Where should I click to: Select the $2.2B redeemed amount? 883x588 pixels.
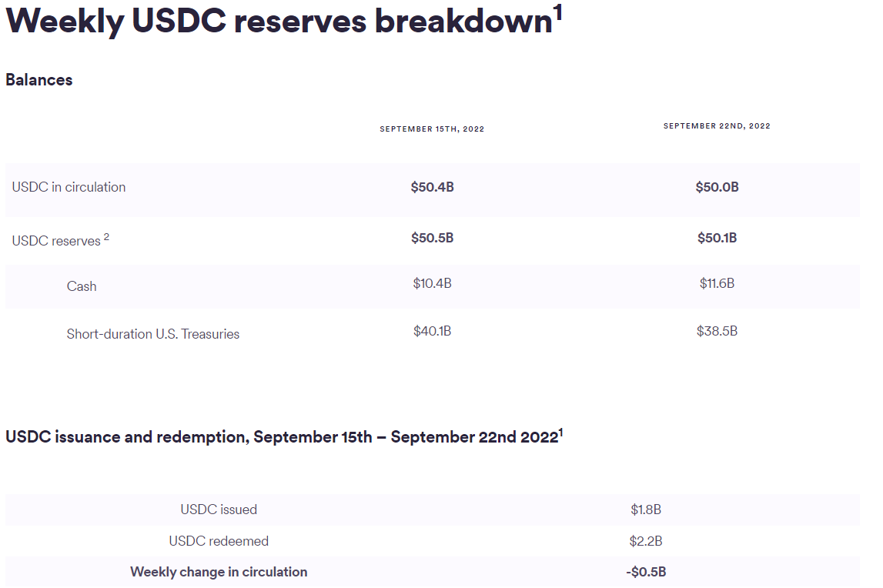[646, 541]
